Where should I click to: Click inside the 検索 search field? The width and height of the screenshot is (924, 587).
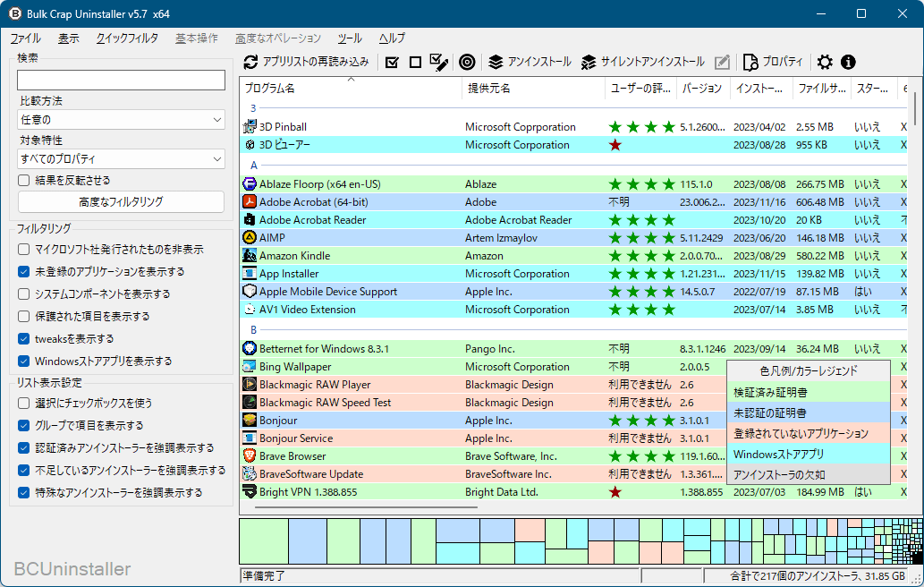point(121,80)
